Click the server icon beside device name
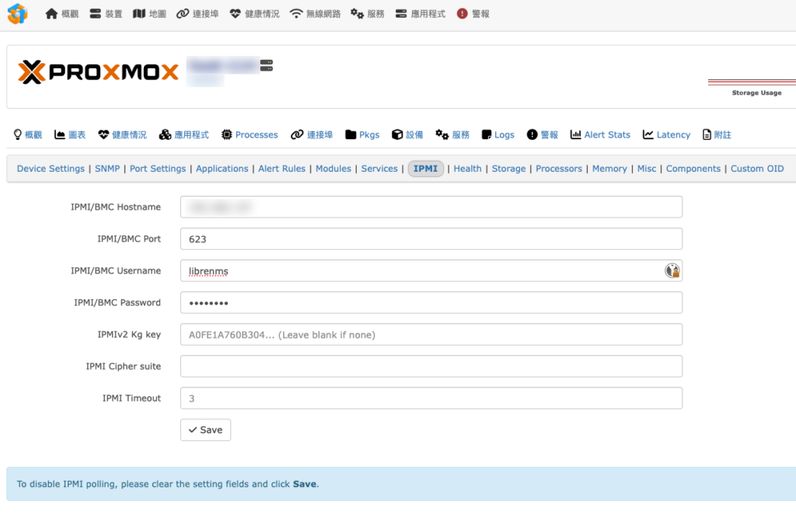This screenshot has height=532, width=796. coord(267,65)
